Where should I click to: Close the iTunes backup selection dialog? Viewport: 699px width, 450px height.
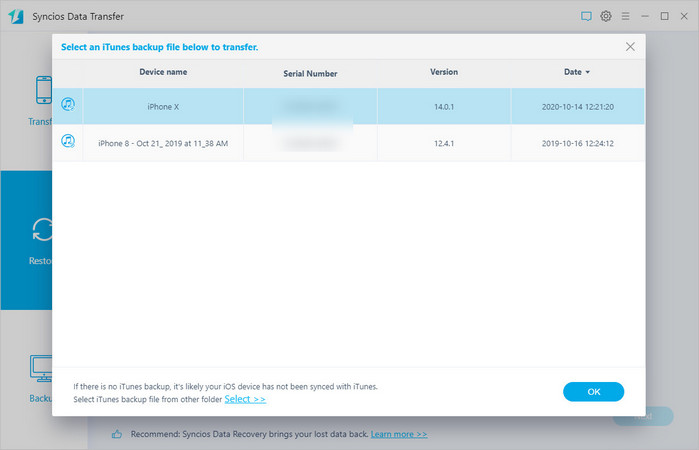(630, 47)
